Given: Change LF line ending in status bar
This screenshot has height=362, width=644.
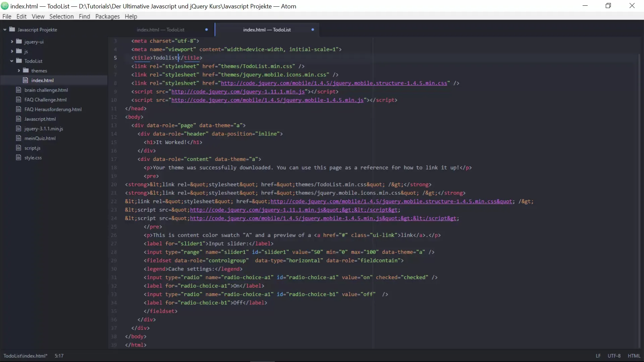Looking at the screenshot, I should 598,356.
